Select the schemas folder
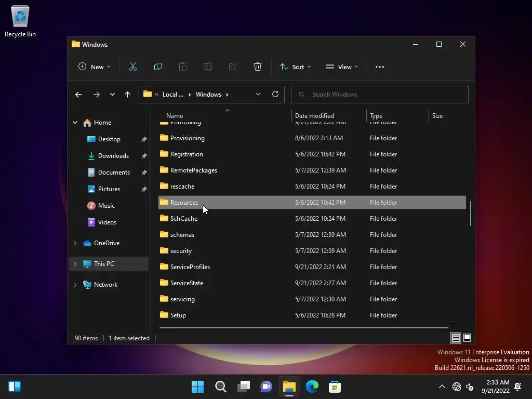This screenshot has height=399, width=532. [312, 235]
